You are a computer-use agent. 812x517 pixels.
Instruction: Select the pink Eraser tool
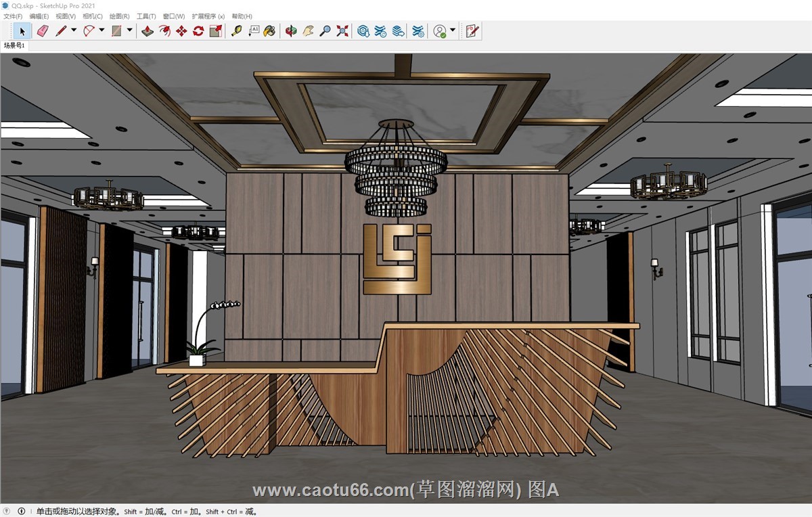[x=42, y=30]
